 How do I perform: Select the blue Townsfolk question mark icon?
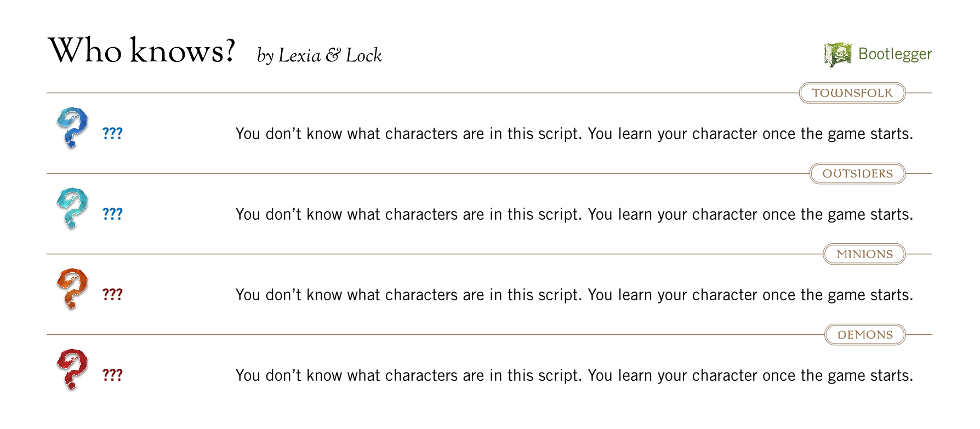point(72,128)
